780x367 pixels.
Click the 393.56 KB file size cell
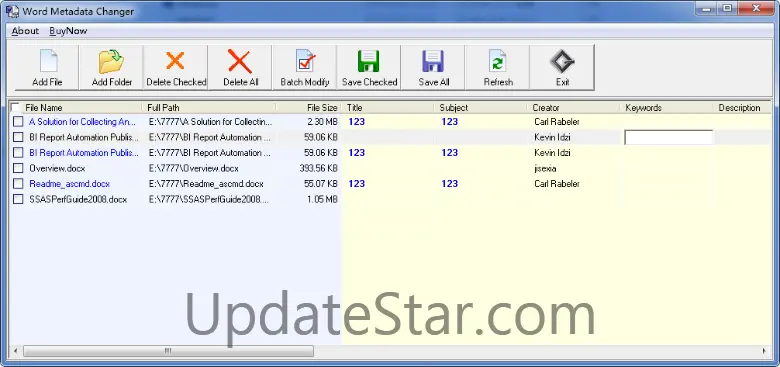[318, 168]
